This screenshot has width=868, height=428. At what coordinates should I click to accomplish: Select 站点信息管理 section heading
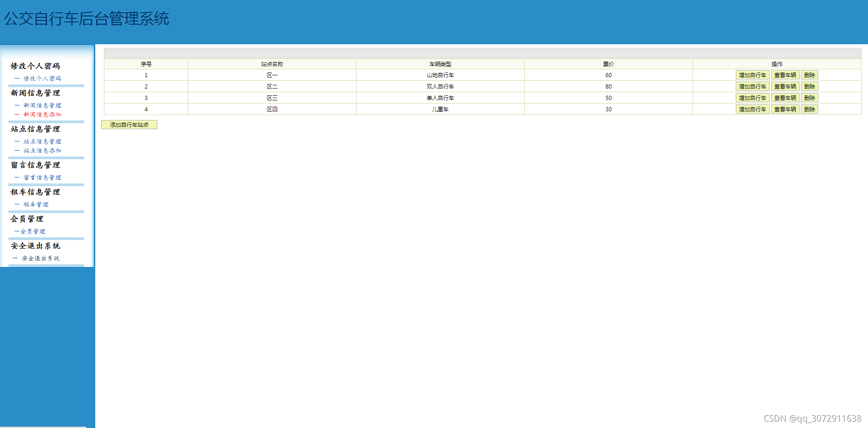[x=36, y=129]
